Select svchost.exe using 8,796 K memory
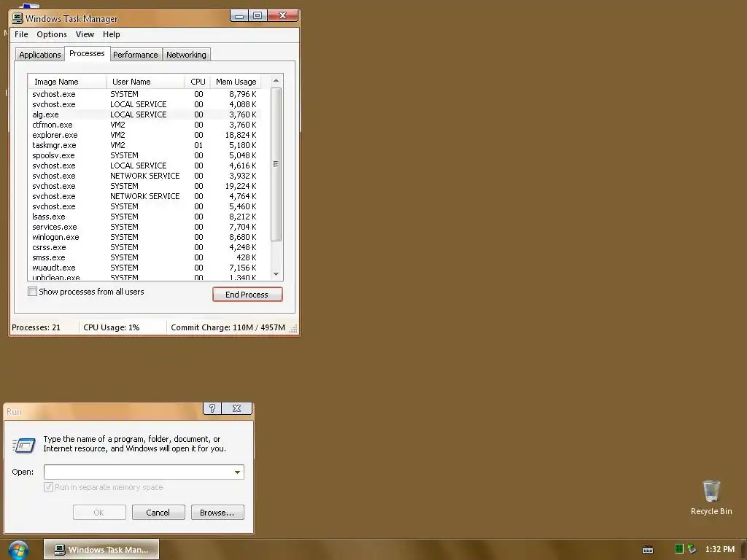The height and width of the screenshot is (560, 747). tap(144, 94)
